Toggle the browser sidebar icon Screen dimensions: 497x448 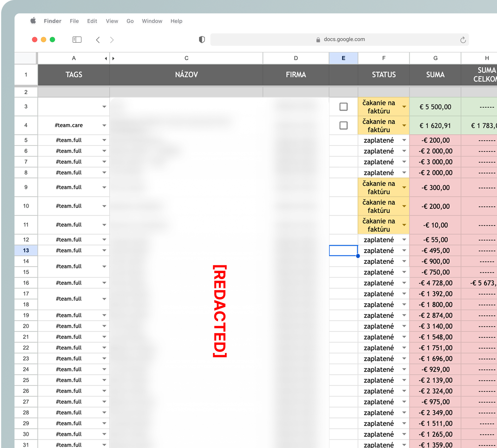coord(77,40)
